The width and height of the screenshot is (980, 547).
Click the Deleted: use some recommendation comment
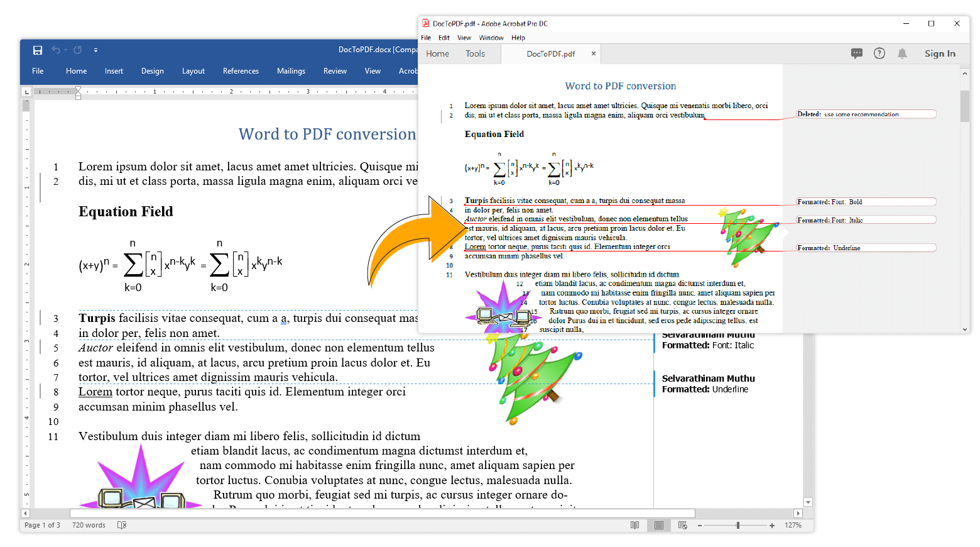pos(866,114)
